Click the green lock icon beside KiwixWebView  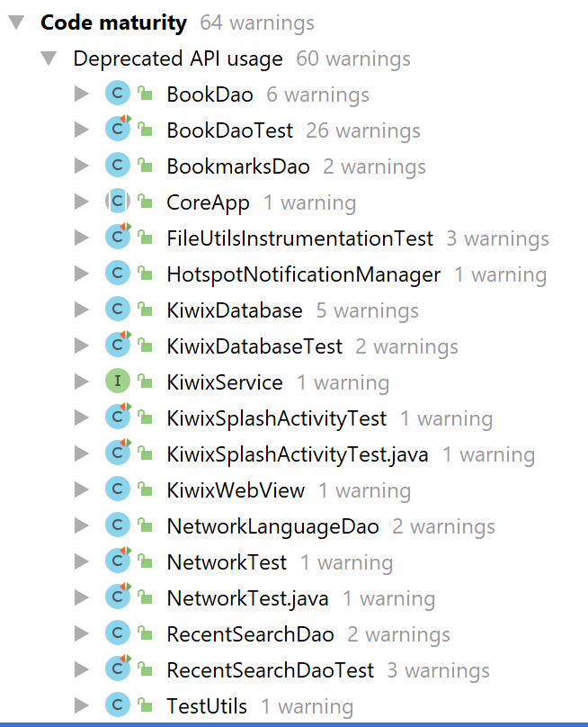pos(145,489)
